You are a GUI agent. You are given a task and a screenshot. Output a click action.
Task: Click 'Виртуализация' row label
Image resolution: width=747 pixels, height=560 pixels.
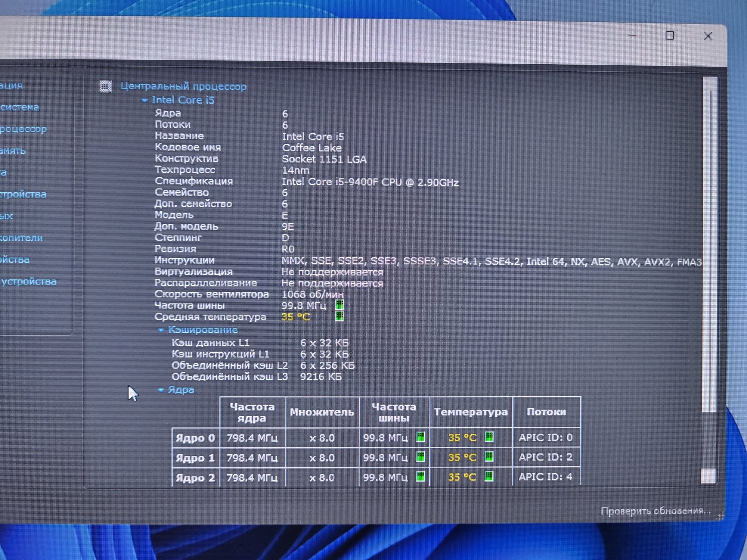tap(193, 272)
